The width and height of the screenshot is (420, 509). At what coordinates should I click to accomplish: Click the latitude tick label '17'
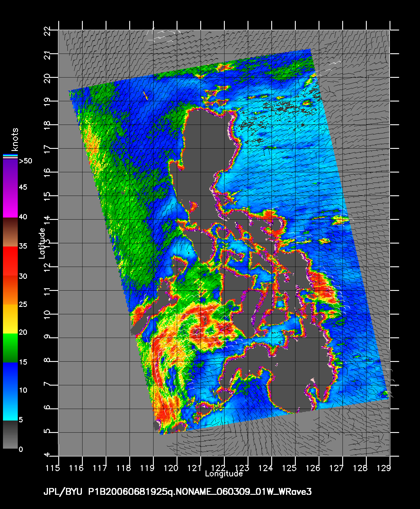[x=47, y=149]
